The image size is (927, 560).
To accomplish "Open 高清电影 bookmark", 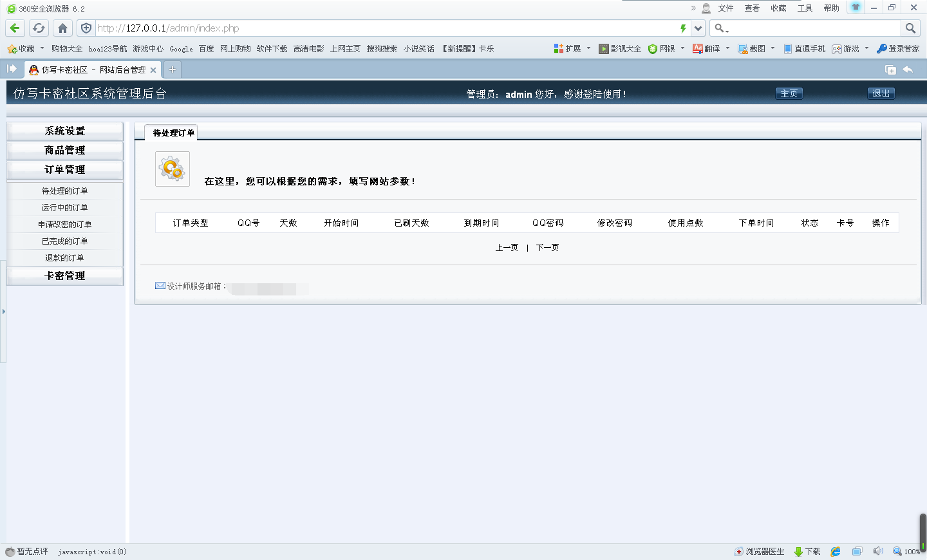I will pos(309,49).
